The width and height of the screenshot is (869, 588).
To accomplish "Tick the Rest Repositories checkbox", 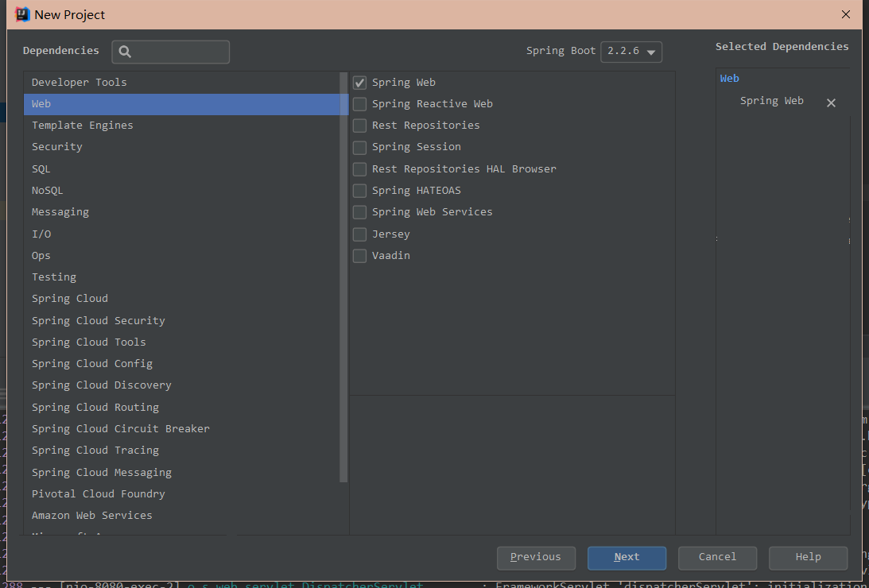I will 359,126.
